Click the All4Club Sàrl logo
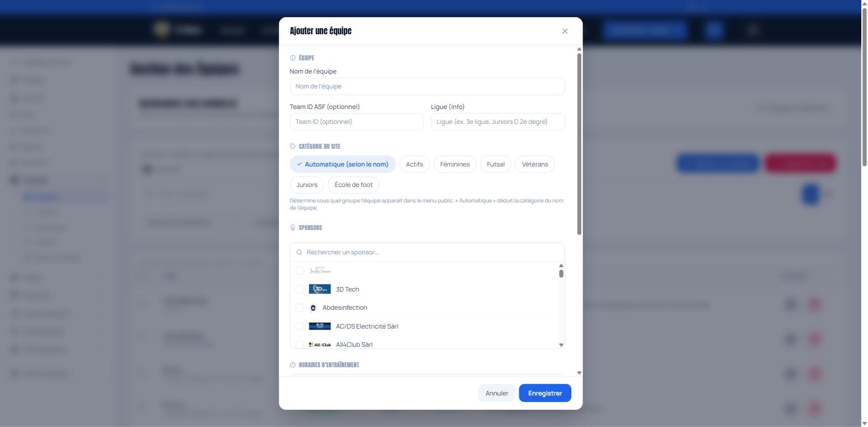The height and width of the screenshot is (427, 868). coord(319,345)
